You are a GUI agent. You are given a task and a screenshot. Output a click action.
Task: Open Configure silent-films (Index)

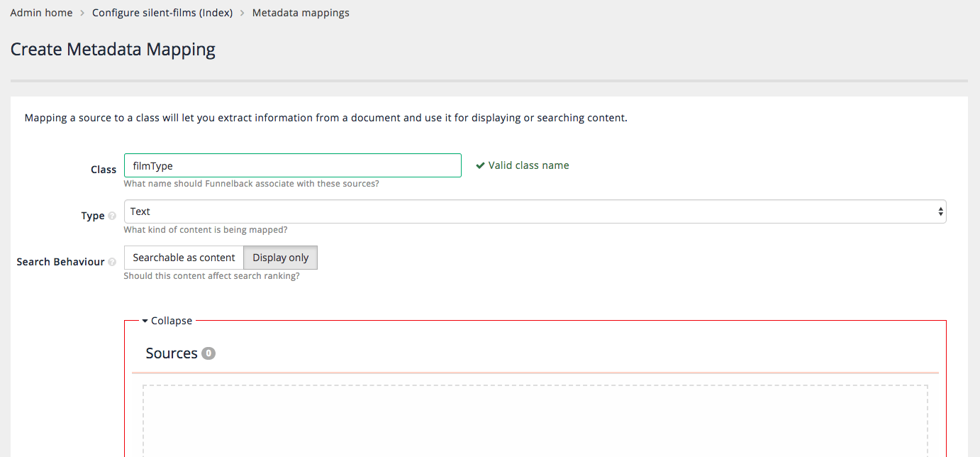(162, 12)
